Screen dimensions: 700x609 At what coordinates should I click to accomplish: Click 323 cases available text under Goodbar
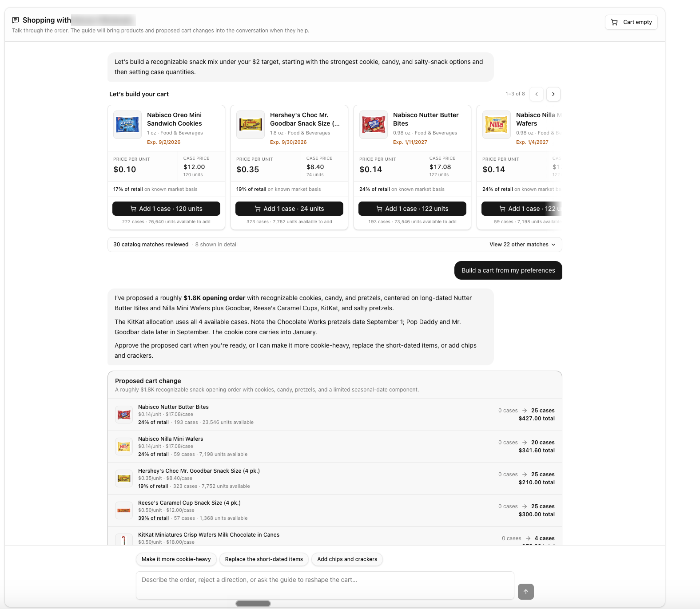pos(289,222)
